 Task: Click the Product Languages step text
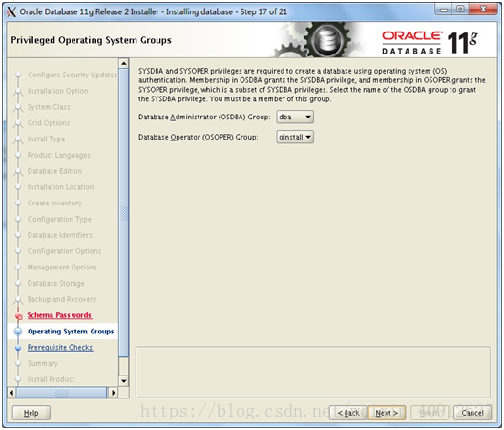click(x=59, y=155)
